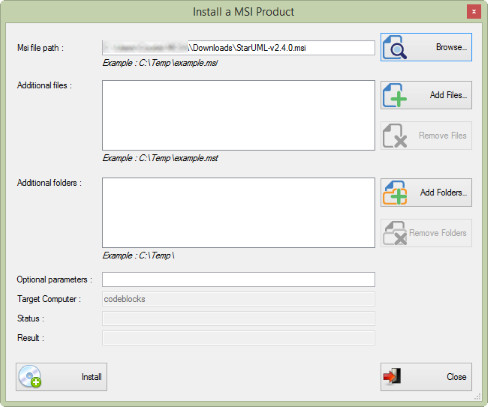
Task: Click the 'Result :' label
Action: tap(31, 338)
